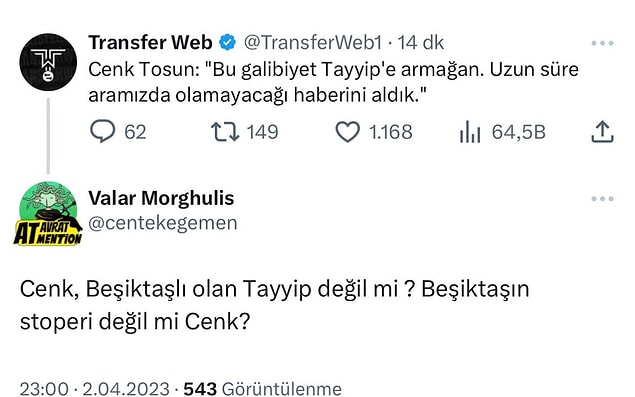
Task: Open more options on Valar Morghulis reply
Action: pos(603,198)
